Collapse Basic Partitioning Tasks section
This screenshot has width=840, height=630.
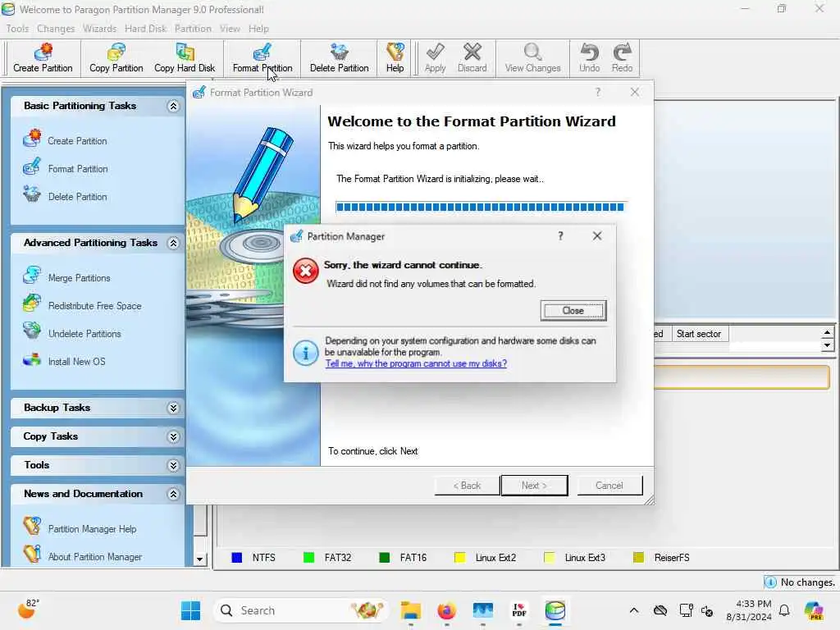point(173,106)
